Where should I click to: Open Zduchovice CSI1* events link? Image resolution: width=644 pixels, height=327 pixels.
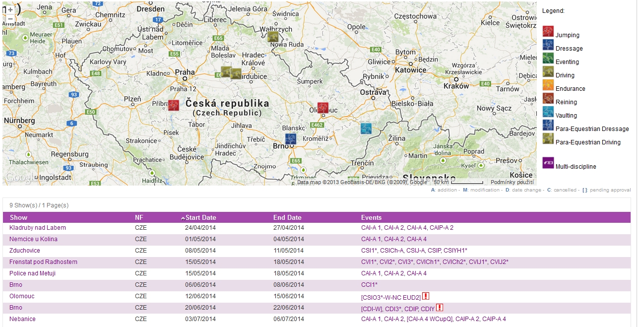pyautogui.click(x=369, y=251)
